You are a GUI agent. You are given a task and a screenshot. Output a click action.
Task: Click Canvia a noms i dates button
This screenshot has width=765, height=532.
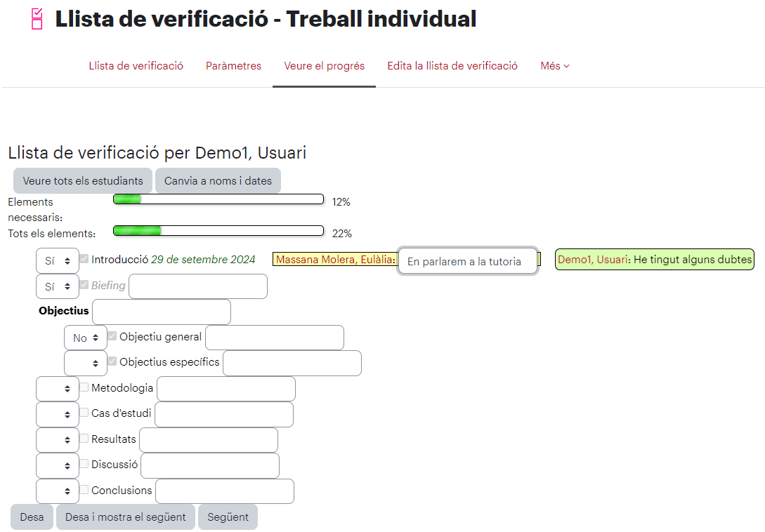pyautogui.click(x=218, y=181)
